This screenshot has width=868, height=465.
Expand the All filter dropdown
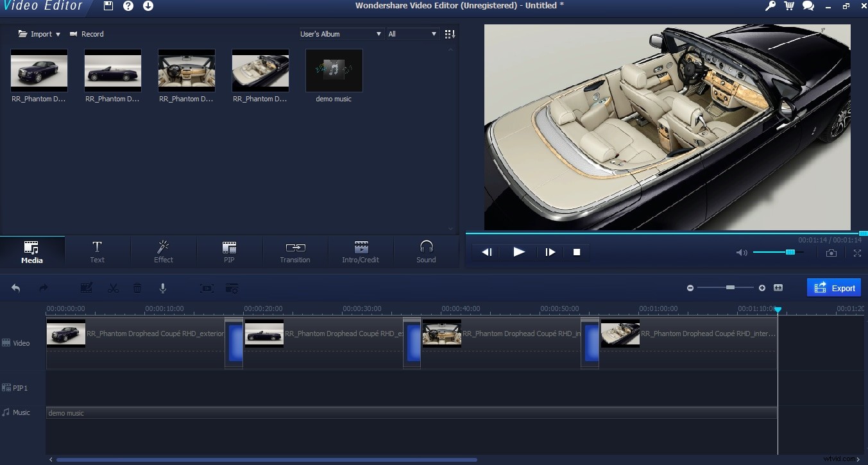pos(413,33)
